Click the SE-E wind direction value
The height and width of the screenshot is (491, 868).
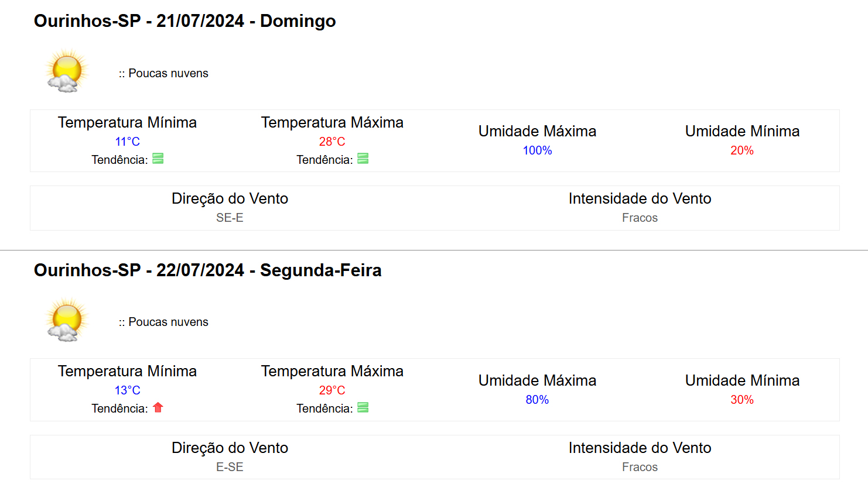point(230,218)
